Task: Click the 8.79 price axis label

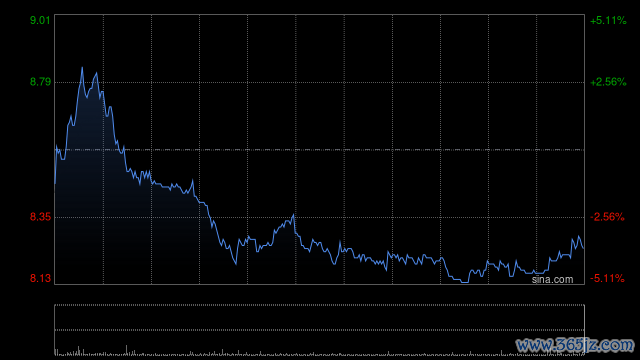Action: pyautogui.click(x=40, y=82)
